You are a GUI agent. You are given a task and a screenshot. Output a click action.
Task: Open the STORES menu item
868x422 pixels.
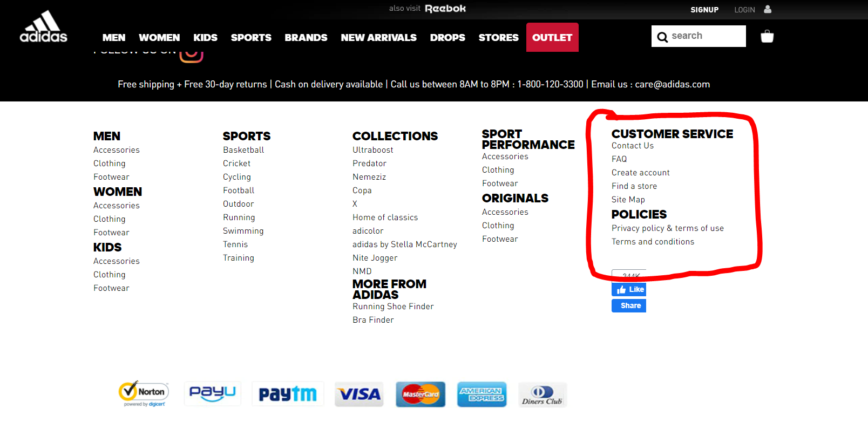coord(498,37)
